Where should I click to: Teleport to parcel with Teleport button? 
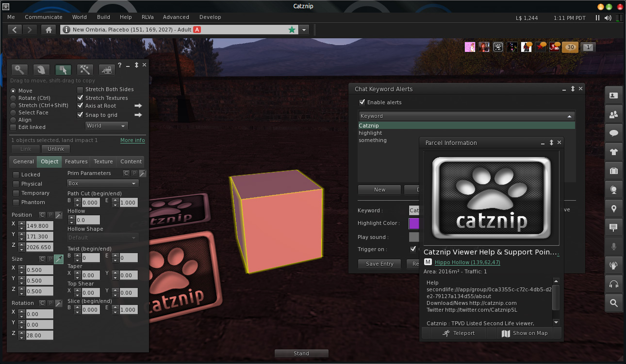pyautogui.click(x=459, y=333)
